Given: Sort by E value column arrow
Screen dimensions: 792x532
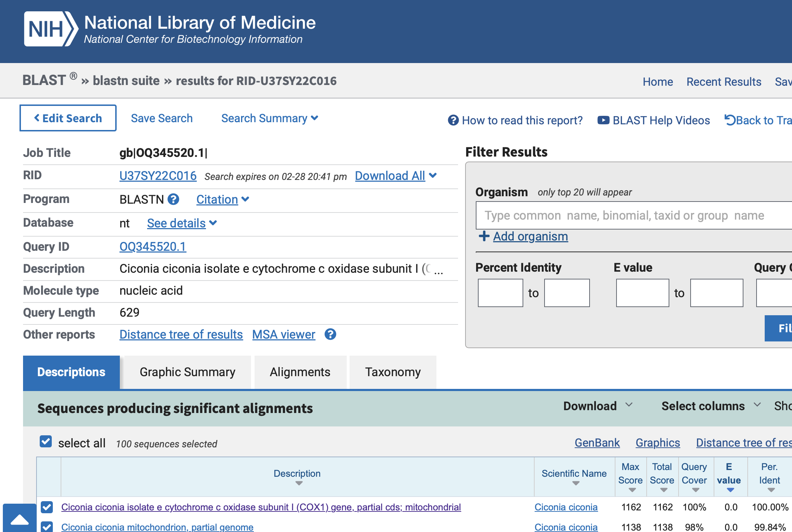Looking at the screenshot, I should pos(730,490).
